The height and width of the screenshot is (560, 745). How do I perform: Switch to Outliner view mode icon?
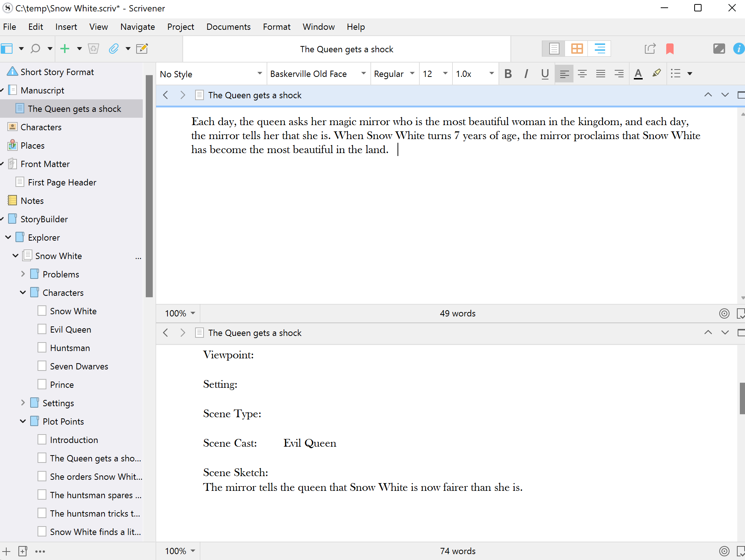[x=600, y=49]
